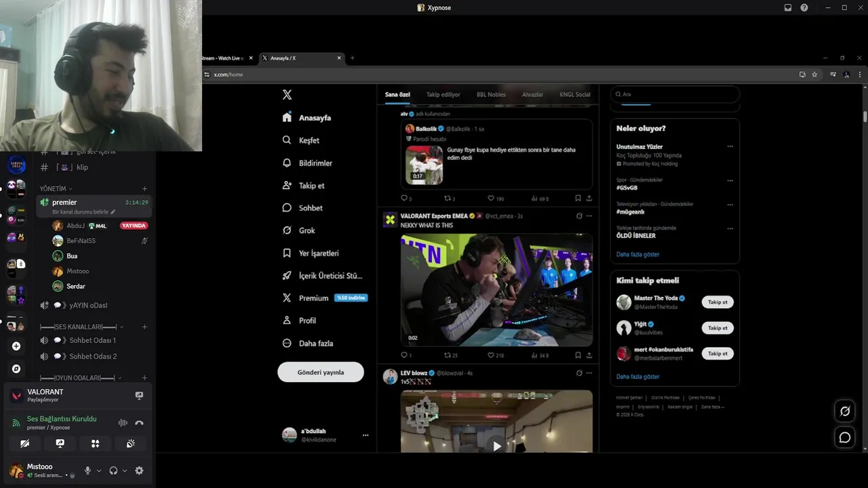Open Bildirimler notifications in X
Viewport: 868px width, 488px height.
(307, 163)
